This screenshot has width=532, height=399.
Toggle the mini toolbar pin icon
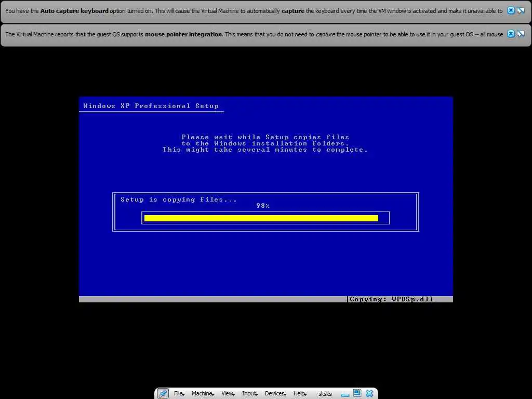click(x=163, y=394)
